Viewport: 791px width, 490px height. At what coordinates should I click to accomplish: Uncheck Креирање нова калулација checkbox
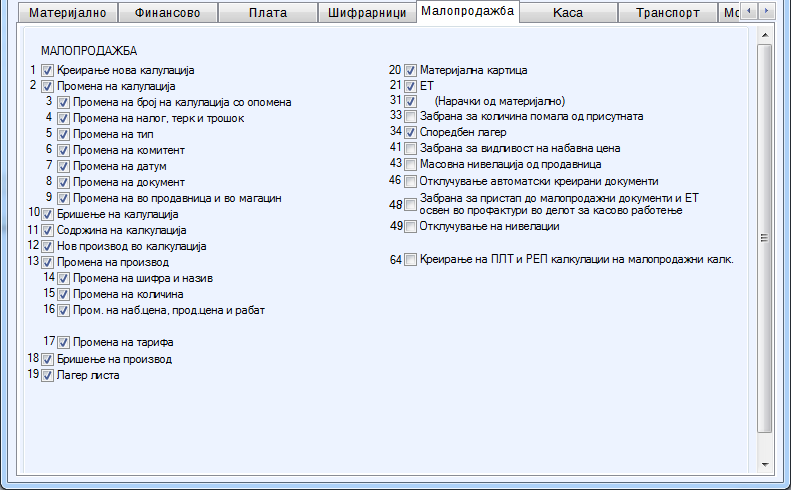tap(48, 71)
